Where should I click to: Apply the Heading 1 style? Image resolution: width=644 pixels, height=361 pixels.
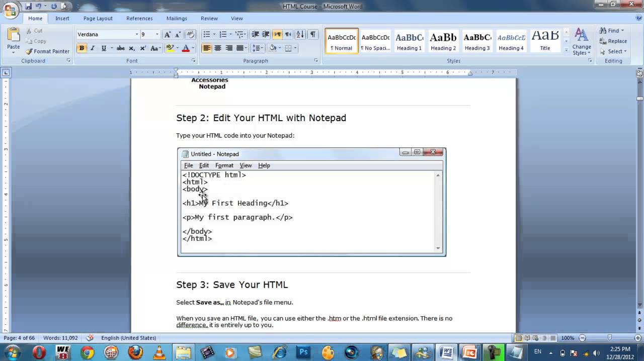tap(409, 41)
